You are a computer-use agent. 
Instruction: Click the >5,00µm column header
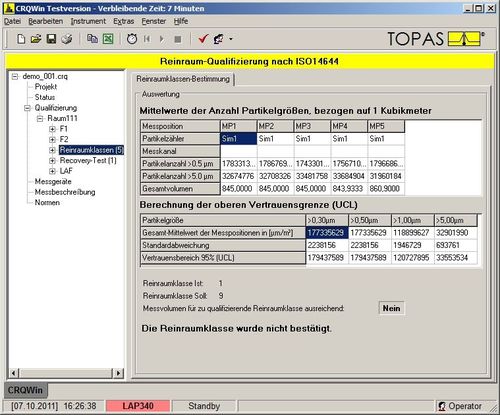[456, 220]
